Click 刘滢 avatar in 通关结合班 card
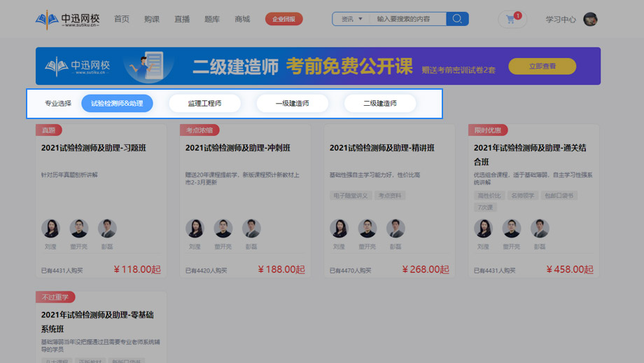644x363 pixels. (483, 228)
